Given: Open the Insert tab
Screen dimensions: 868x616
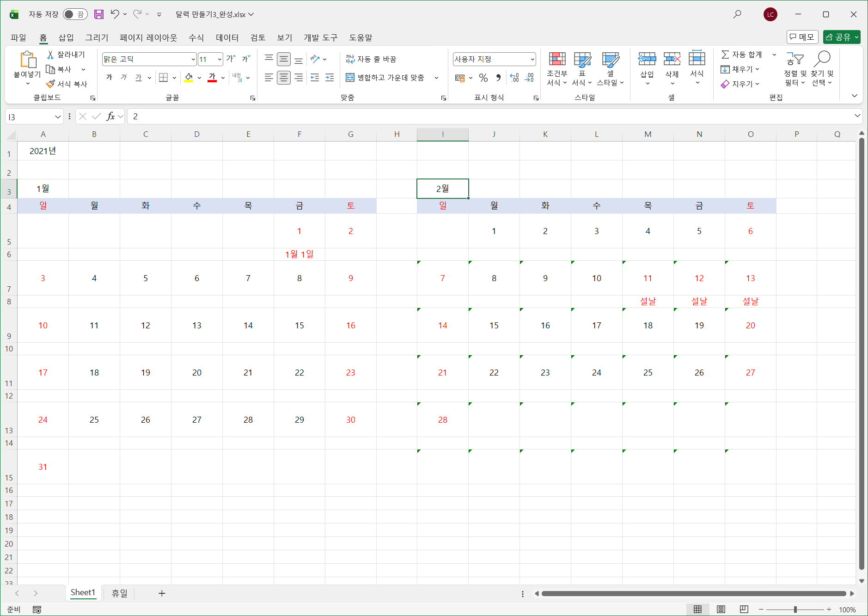Looking at the screenshot, I should coord(66,37).
